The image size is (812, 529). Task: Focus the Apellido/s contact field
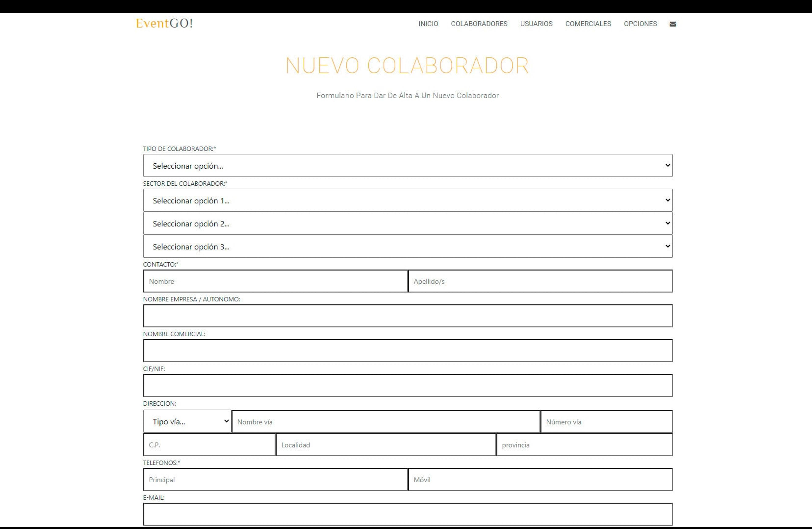(540, 281)
